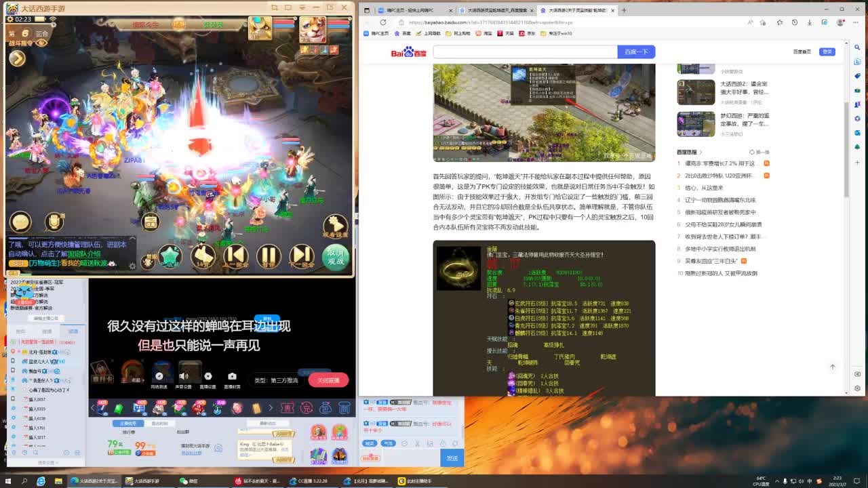Click the right arrow to reveal more gifts
The width and height of the screenshot is (868, 488).
click(271, 407)
